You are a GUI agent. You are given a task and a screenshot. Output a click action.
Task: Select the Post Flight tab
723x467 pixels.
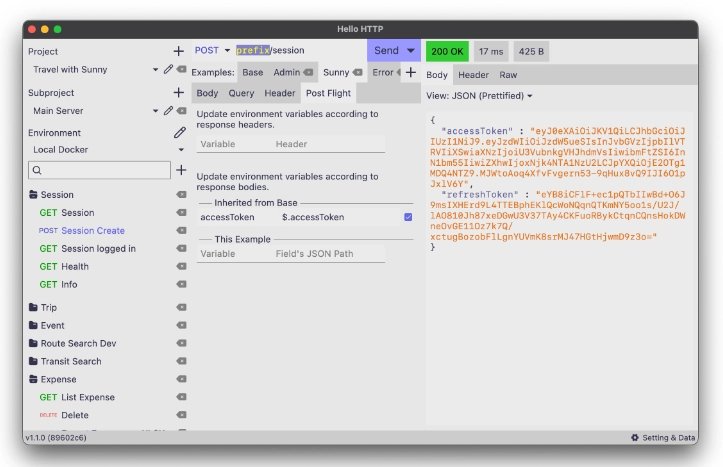pyautogui.click(x=328, y=93)
